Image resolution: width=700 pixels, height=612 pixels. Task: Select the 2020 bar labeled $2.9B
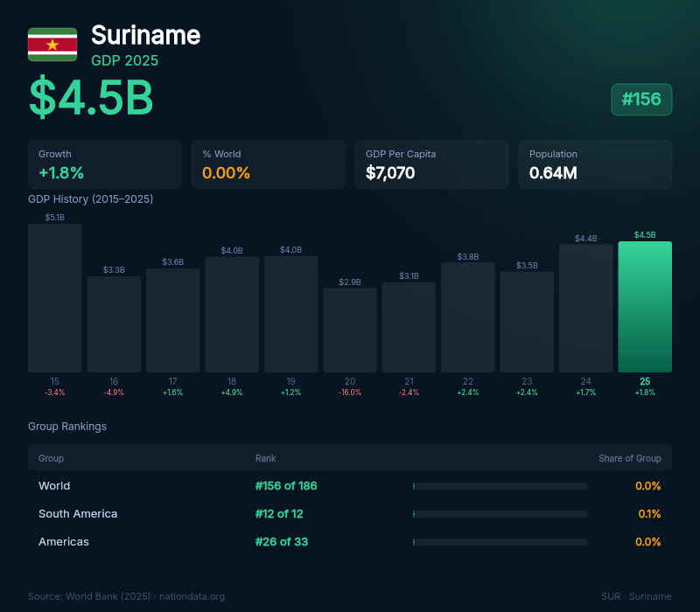[350, 330]
